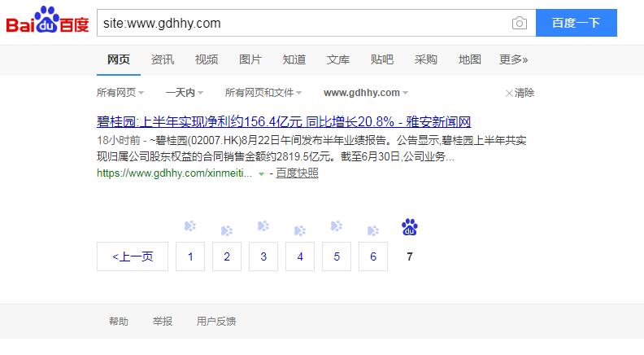644x355 pixels.
Task: Open the 所有网页 filter dropdown
Action: 120,93
